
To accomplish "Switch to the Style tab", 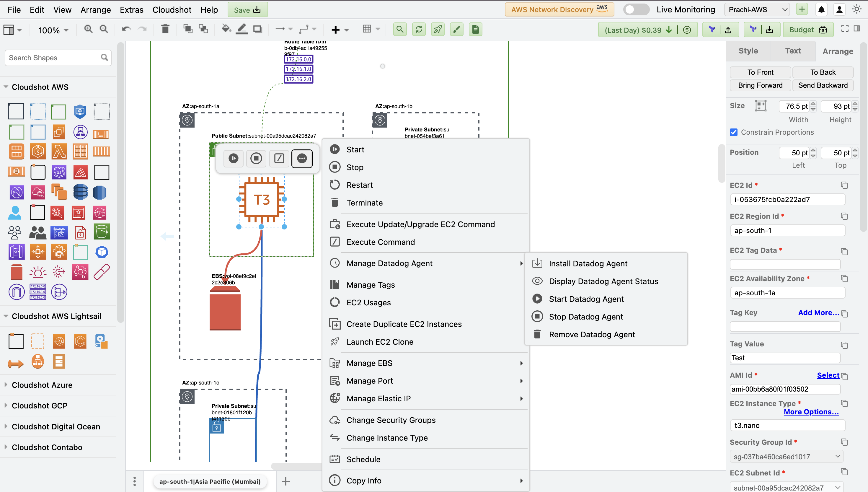I will point(748,51).
